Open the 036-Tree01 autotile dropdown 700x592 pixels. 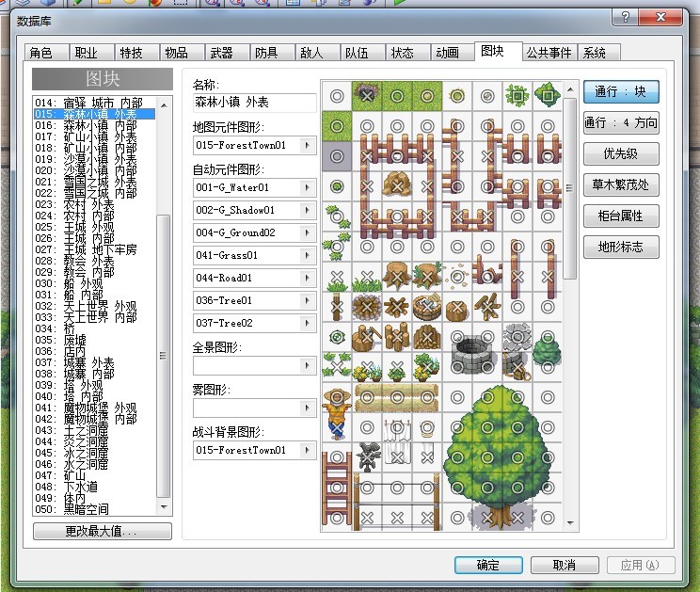[307, 300]
